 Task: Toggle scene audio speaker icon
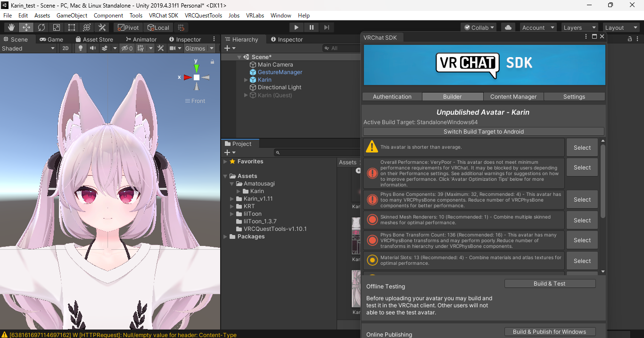(92, 48)
